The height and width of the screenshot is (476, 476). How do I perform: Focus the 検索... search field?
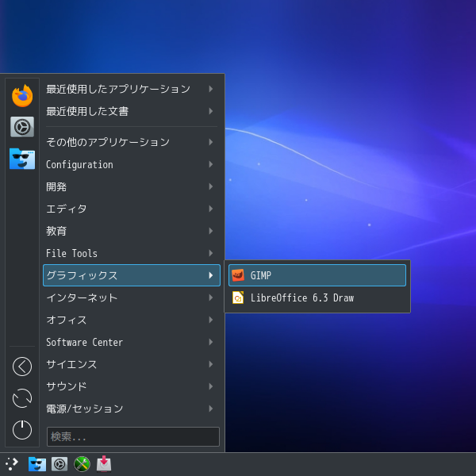pos(133,436)
